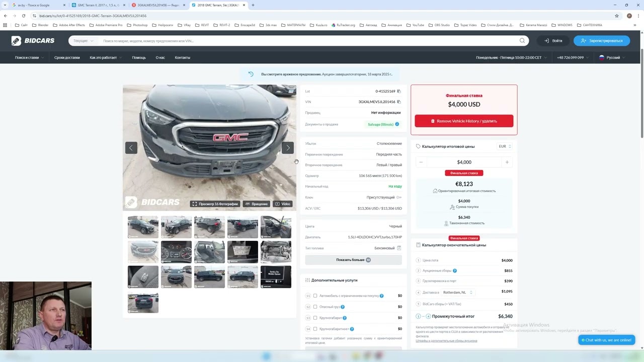The image size is (644, 362).
Task: Click the key icon next to Присутствующий
Action: point(399,198)
